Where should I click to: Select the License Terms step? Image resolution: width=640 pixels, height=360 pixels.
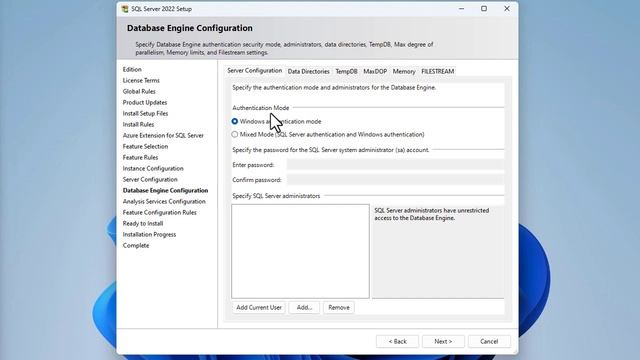tap(141, 80)
